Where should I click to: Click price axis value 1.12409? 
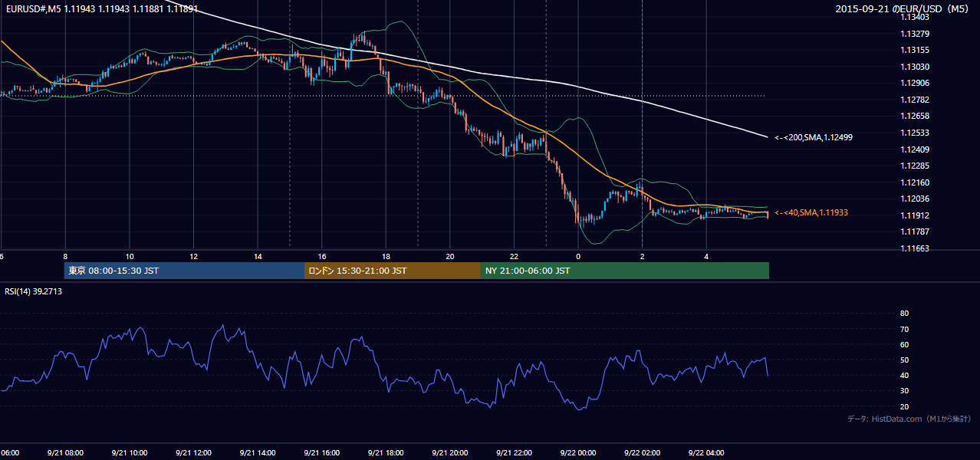click(x=916, y=149)
